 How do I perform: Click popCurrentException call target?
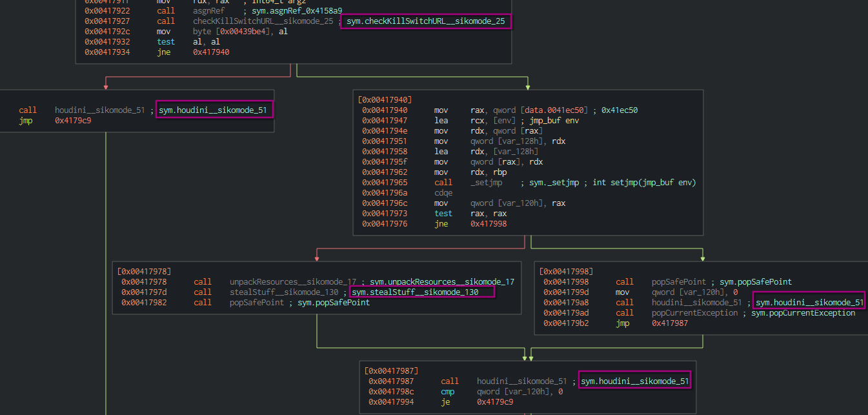pos(694,313)
